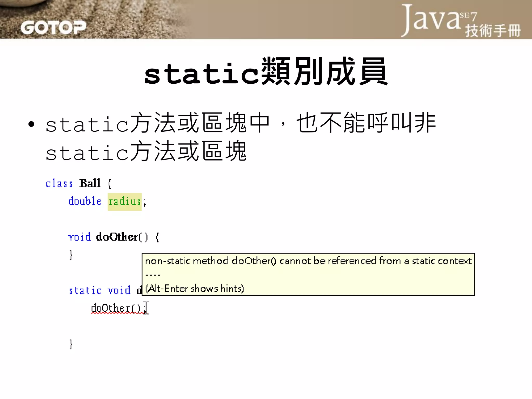Click the Java SE7 技術手冊 logo
Viewport: 532px width, 399px height.
[461, 21]
